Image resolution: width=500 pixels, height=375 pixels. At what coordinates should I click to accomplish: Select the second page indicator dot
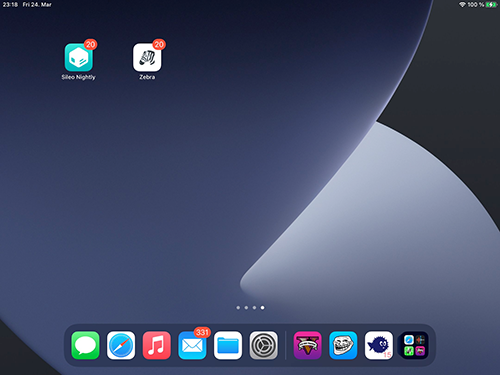[246, 308]
